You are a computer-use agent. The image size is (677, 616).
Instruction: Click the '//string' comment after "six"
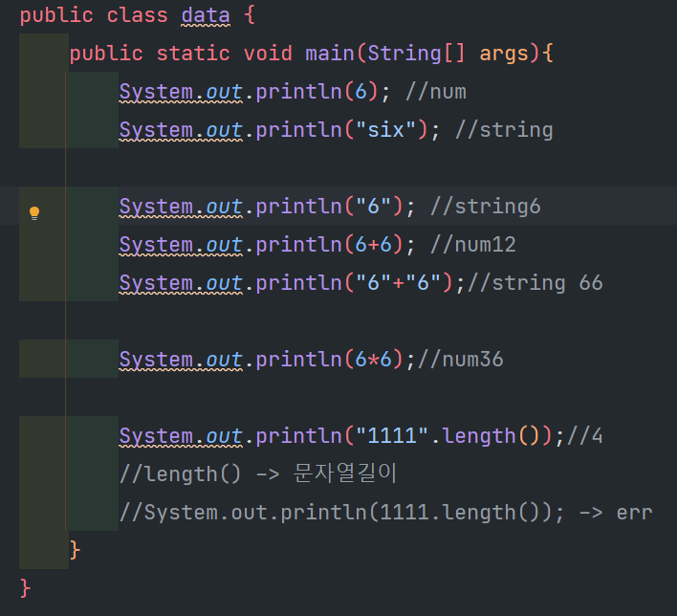[x=504, y=130]
